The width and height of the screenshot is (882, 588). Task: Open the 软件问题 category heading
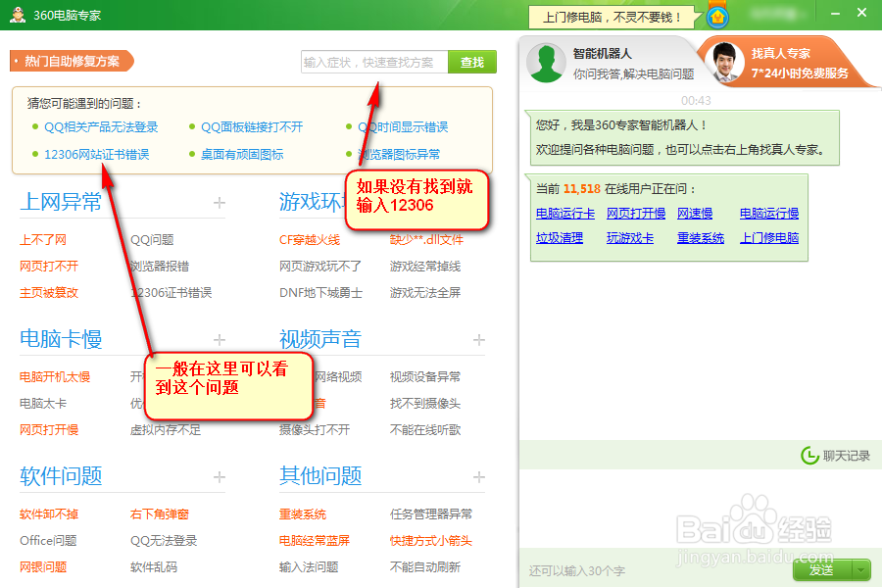pos(61,476)
